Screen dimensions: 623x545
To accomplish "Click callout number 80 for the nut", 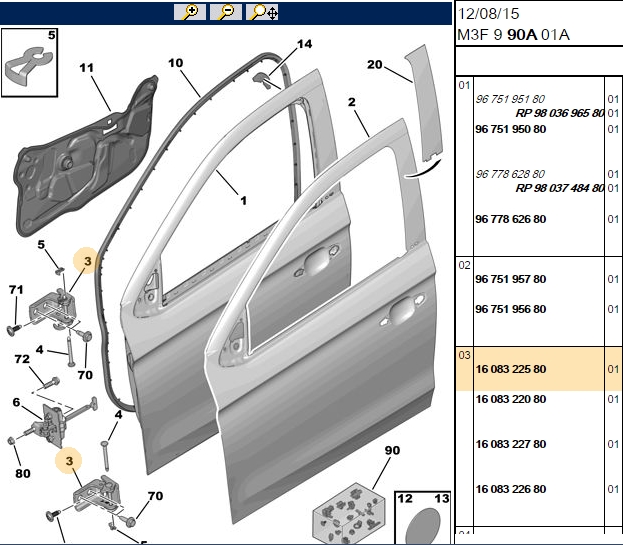I will (23, 473).
